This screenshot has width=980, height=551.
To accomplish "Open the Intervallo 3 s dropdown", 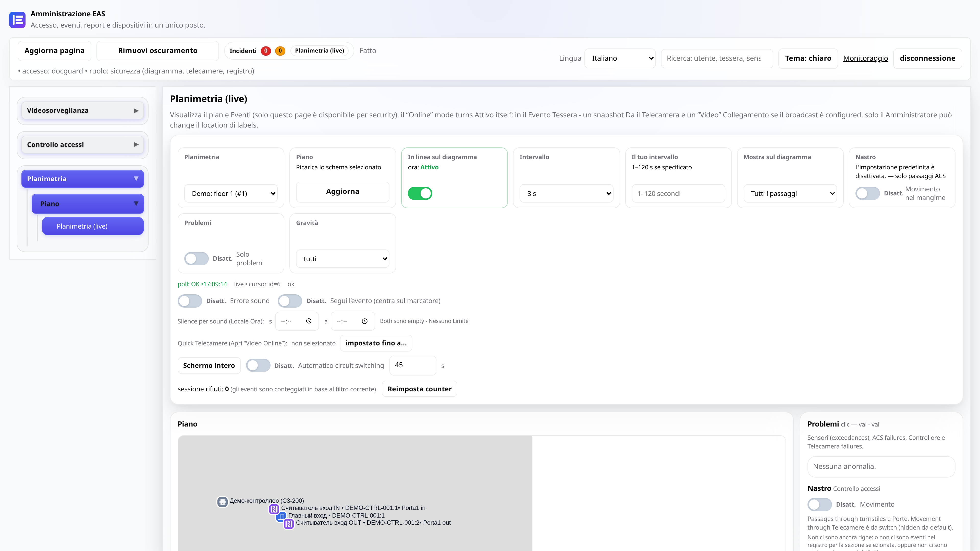I will [567, 194].
